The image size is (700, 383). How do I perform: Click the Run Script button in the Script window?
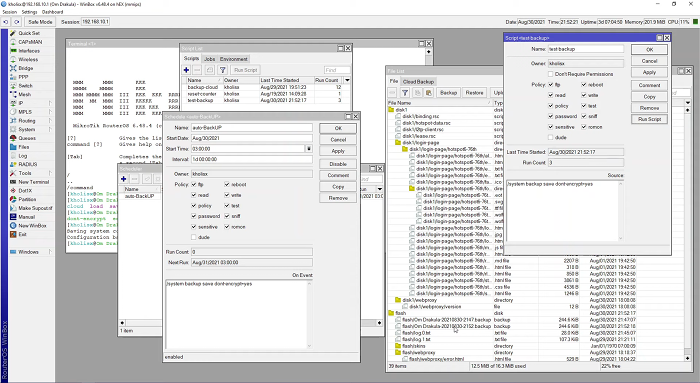[649, 119]
